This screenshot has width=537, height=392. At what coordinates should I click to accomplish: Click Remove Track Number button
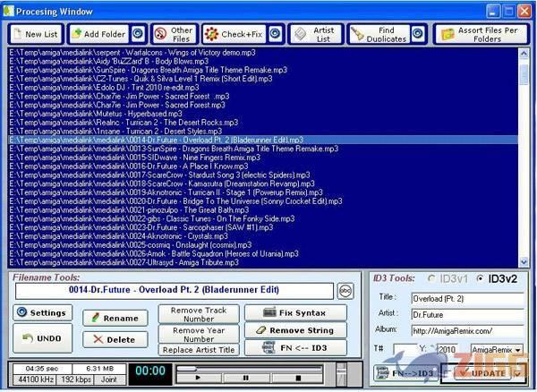pyautogui.click(x=199, y=313)
